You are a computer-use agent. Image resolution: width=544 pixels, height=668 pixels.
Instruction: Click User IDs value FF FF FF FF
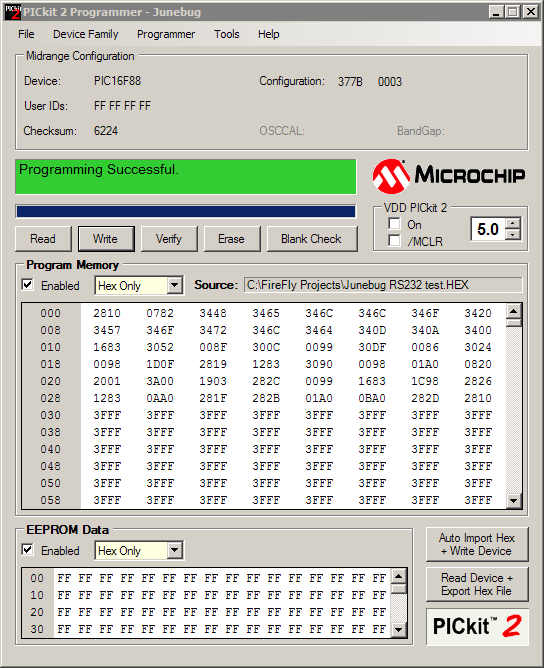click(122, 106)
